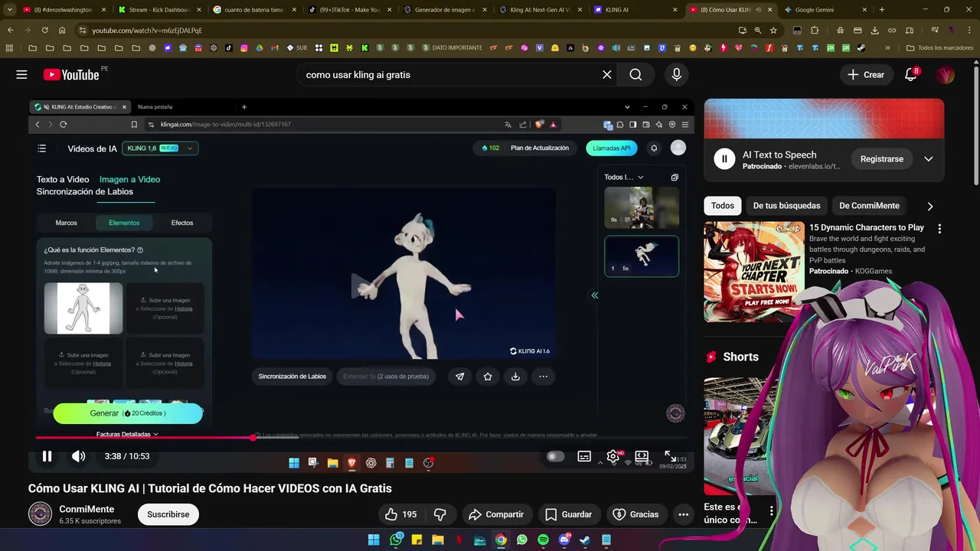
Task: Enter fullscreen on the video player
Action: coord(670,456)
